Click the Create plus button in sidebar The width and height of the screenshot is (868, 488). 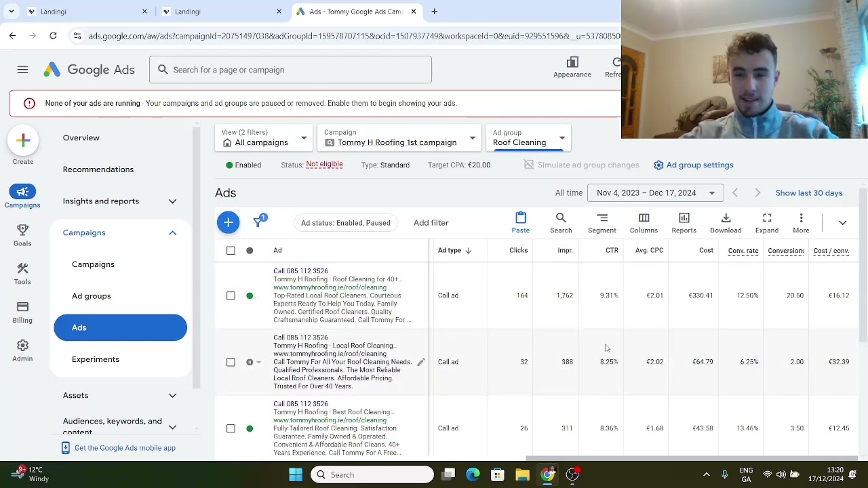coord(23,140)
